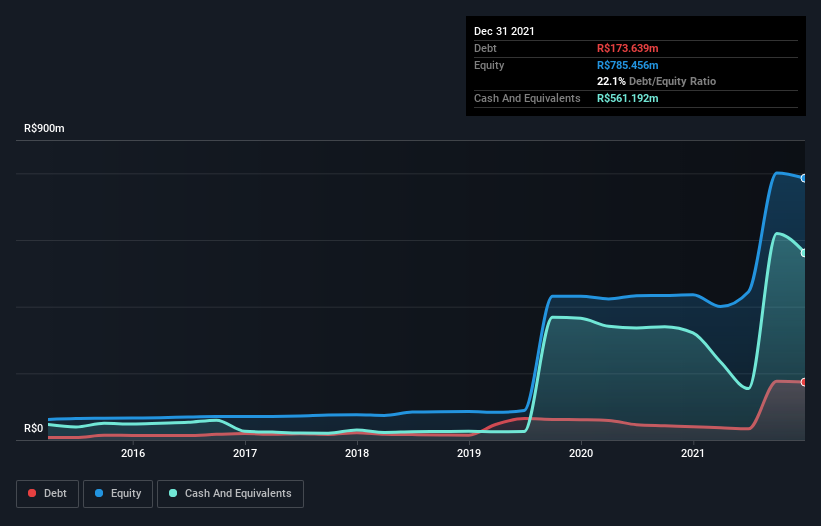Click the 2019 x-axis label
This screenshot has height=526, width=821.
tap(469, 453)
